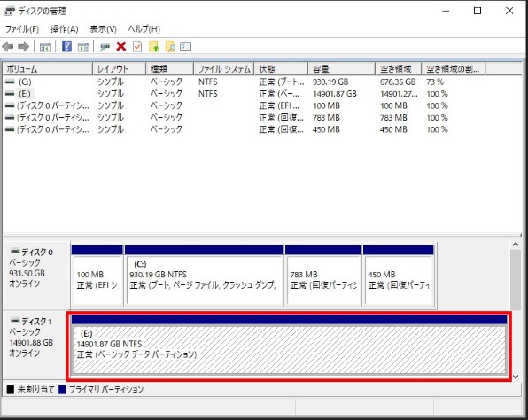This screenshot has width=528, height=420.
Task: Click the red X delete icon
Action: 120,46
